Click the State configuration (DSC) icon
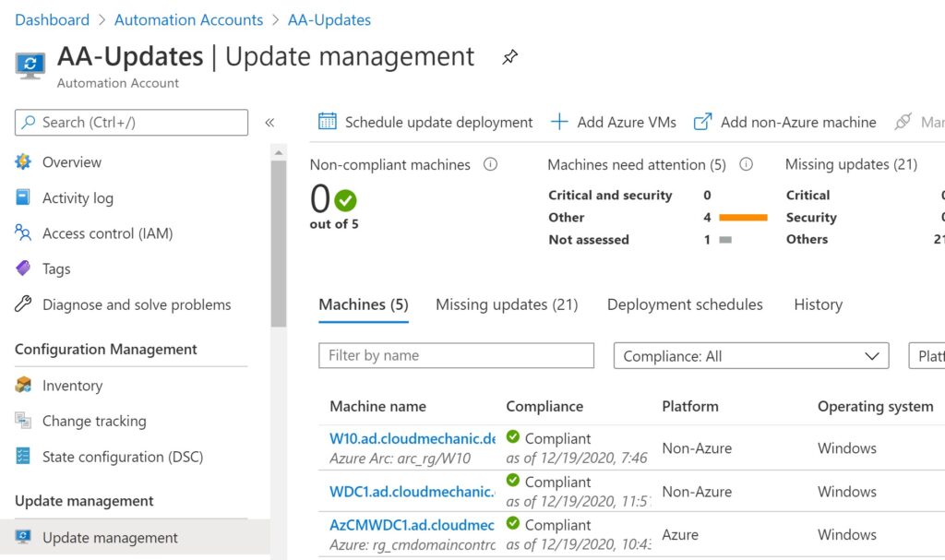The height and width of the screenshot is (560, 945). click(x=23, y=456)
